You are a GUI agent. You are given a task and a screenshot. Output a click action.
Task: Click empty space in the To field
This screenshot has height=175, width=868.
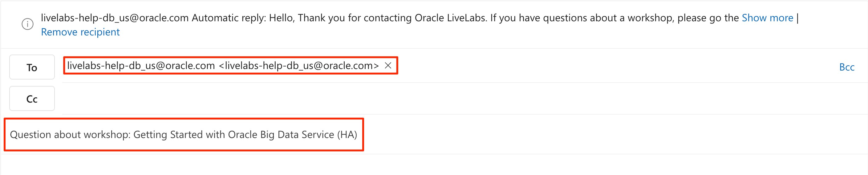[606, 66]
